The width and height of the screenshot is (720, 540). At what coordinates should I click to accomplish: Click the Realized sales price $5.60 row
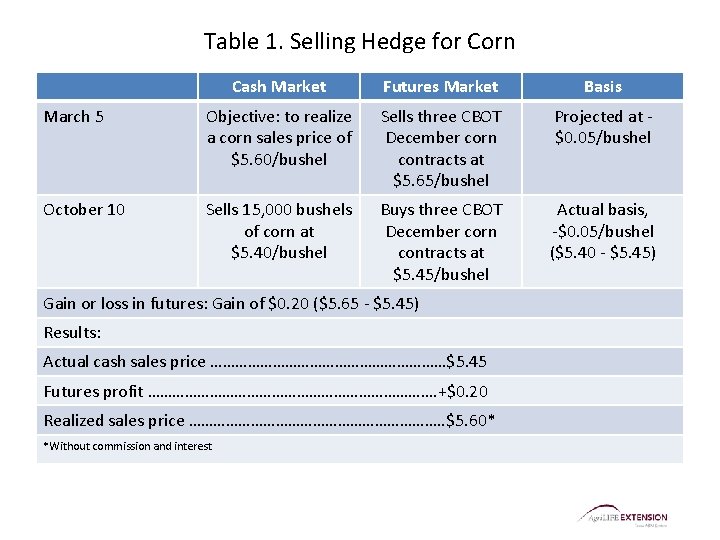360,420
